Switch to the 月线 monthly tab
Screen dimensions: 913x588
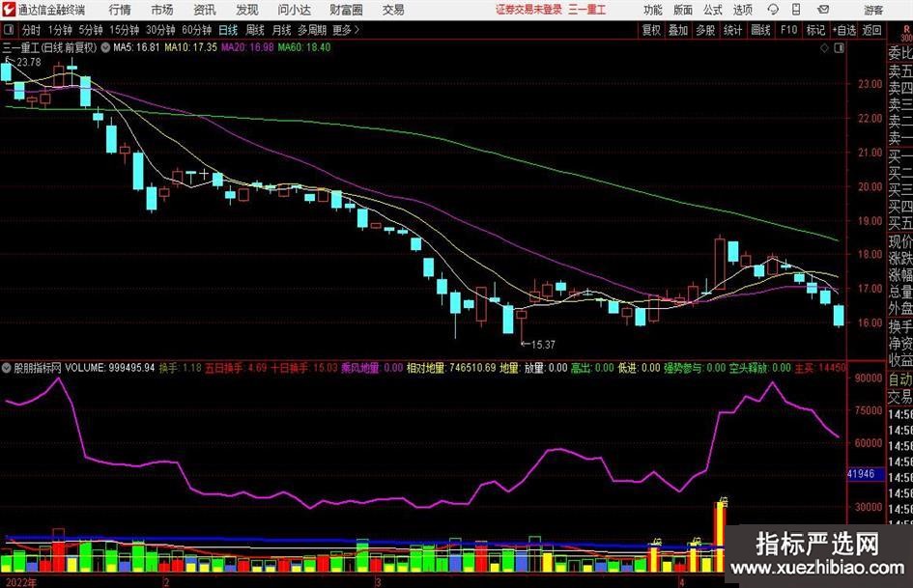281,30
